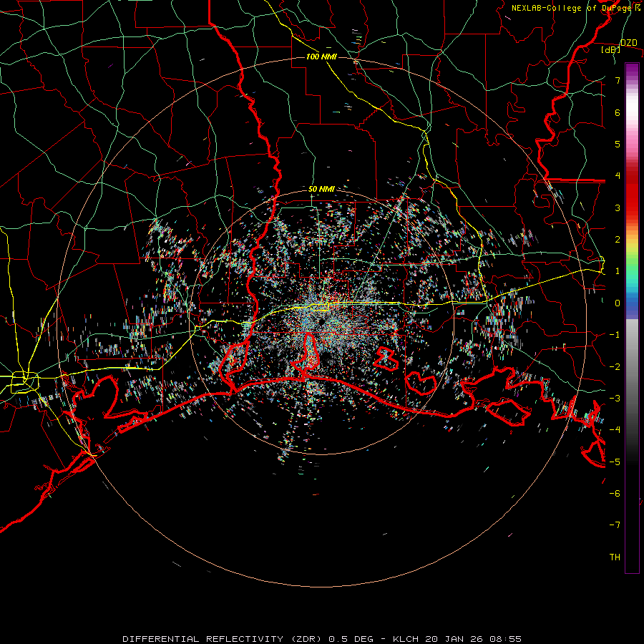
Task: Click the -2 value on the color scale
Action: (x=615, y=367)
